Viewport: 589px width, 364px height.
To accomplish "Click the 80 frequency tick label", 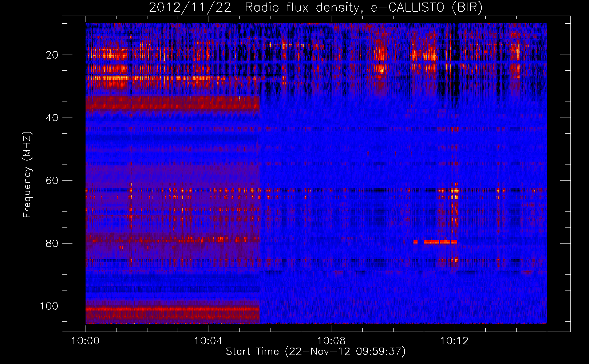I will pyautogui.click(x=52, y=243).
